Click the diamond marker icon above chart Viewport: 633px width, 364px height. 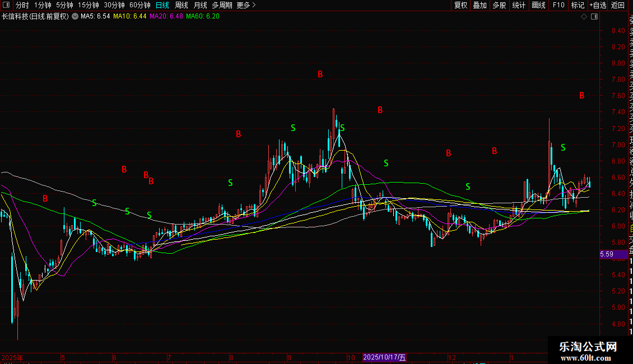(x=584, y=17)
